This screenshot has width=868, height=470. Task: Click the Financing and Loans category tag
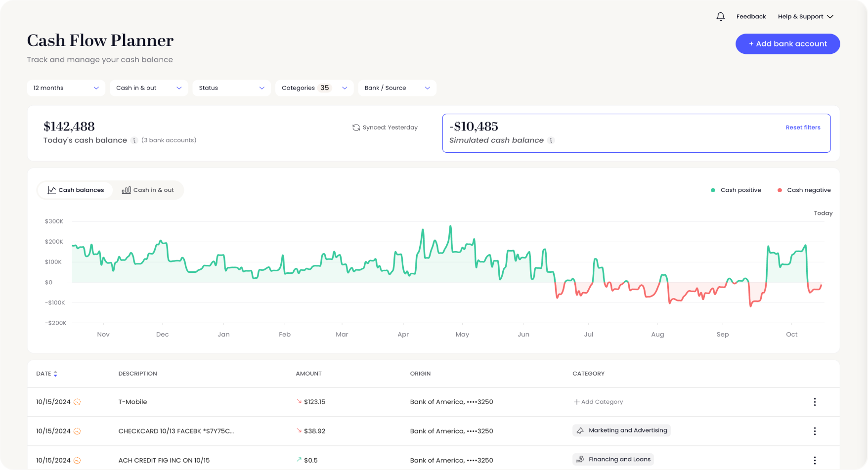613,459
